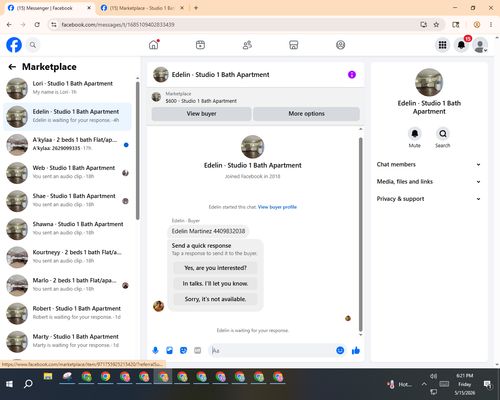This screenshot has height=400, width=500.
Task: Click the Facebook logo
Action: point(14,45)
